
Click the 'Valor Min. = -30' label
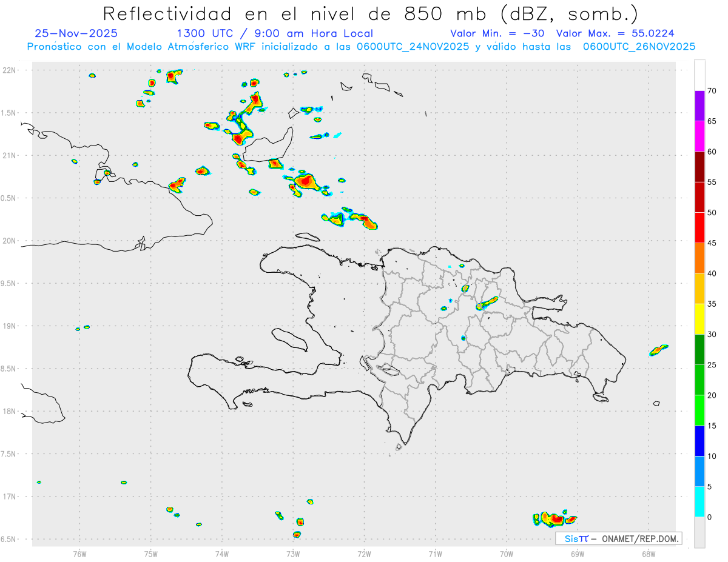click(x=497, y=33)
